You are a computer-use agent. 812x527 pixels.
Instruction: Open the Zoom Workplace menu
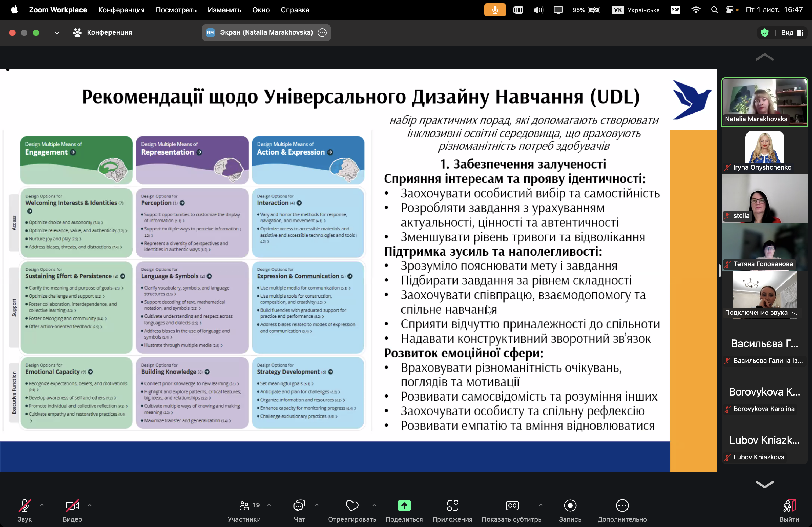pyautogui.click(x=58, y=10)
